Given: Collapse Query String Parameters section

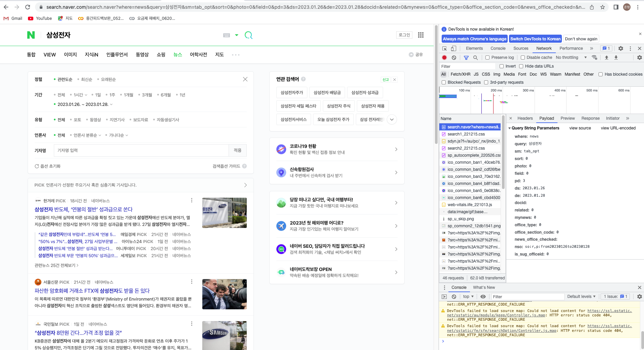Looking at the screenshot, I should pos(510,128).
